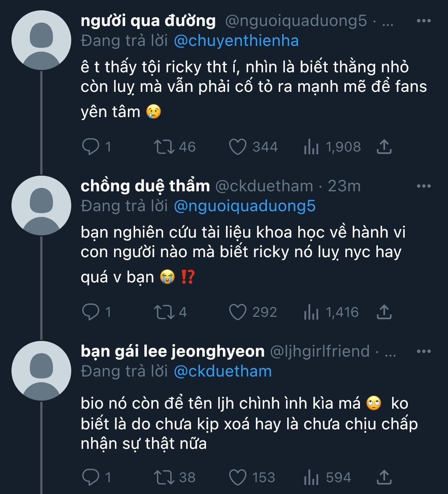Share chồng duệ thẩm's tweet
Screen dimensions: 448x494
[x=384, y=312]
